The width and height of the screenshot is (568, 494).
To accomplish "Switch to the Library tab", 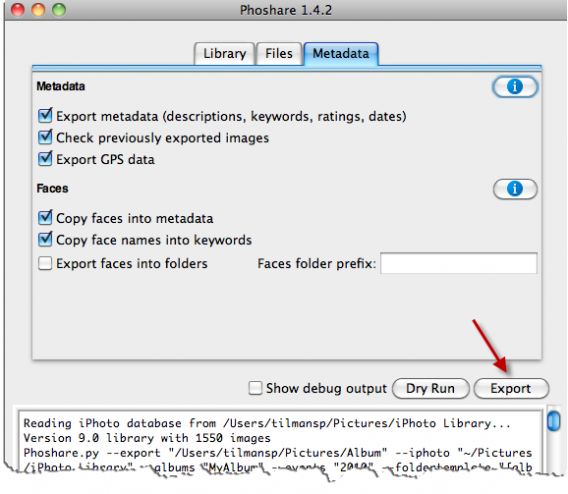I will [225, 54].
